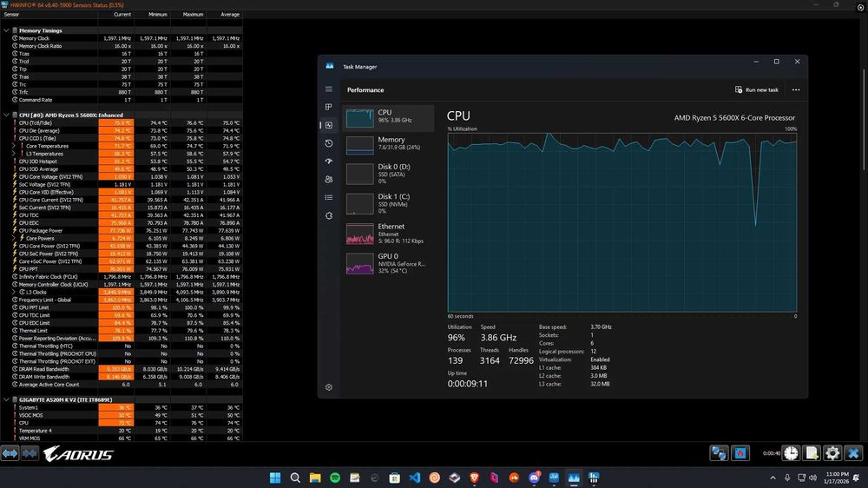Viewport: 868px width, 488px height.
Task: Select Infinity Fabric Clock (FCLK) row
Action: pos(122,276)
